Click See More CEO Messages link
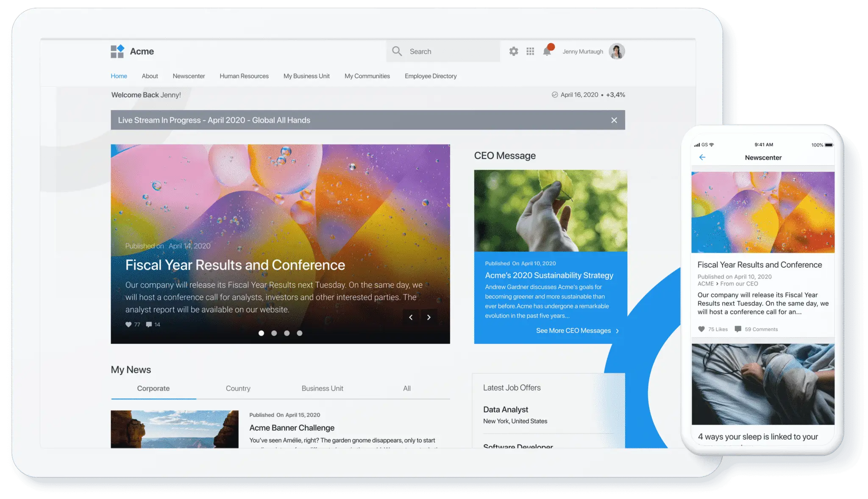This screenshot has height=499, width=868. 573,331
